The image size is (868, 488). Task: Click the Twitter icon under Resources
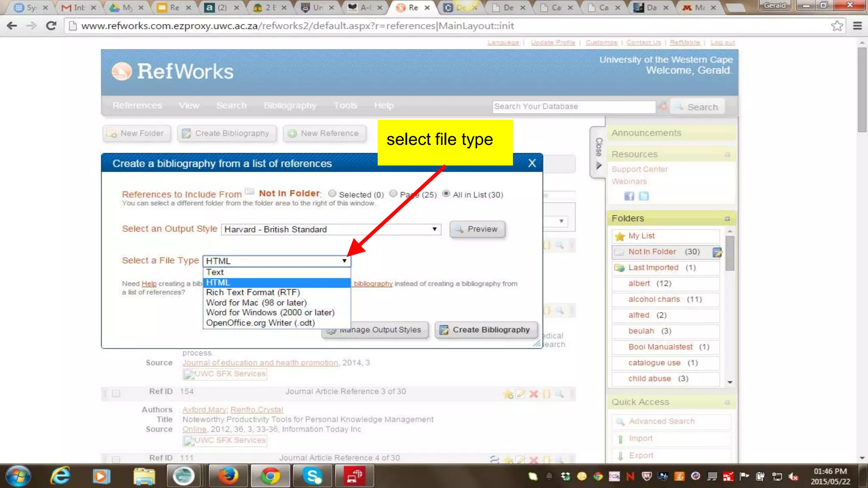643,196
